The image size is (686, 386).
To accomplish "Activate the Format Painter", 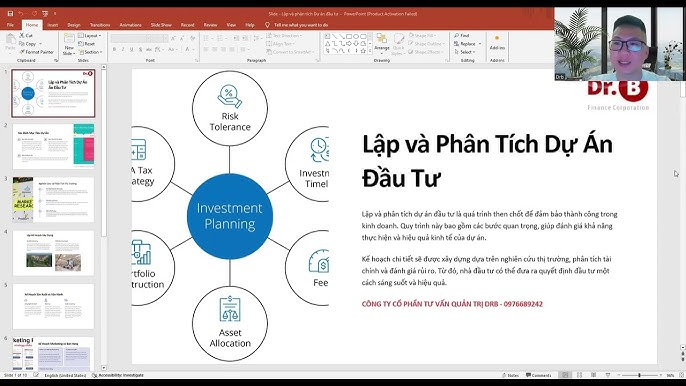I will click(36, 52).
